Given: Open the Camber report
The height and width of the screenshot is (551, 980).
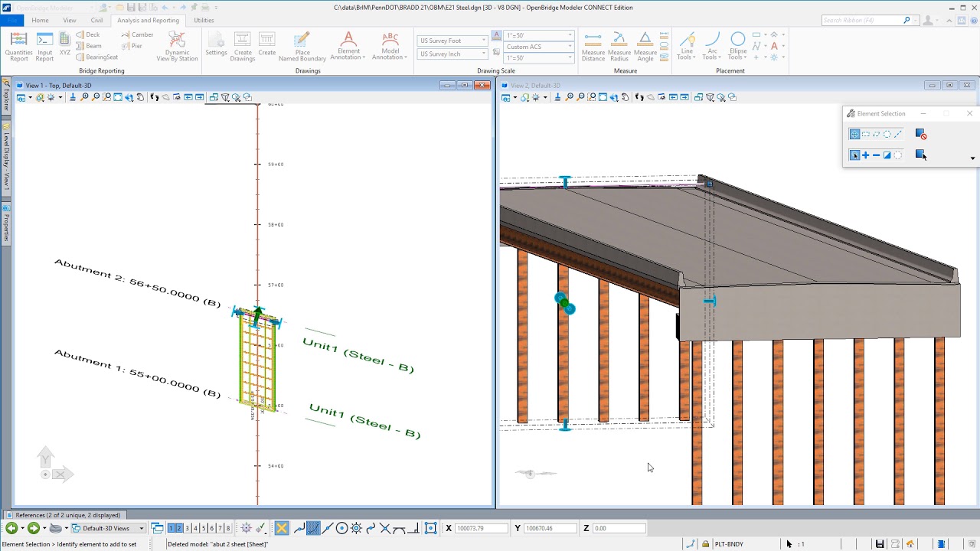Looking at the screenshot, I should coord(138,34).
